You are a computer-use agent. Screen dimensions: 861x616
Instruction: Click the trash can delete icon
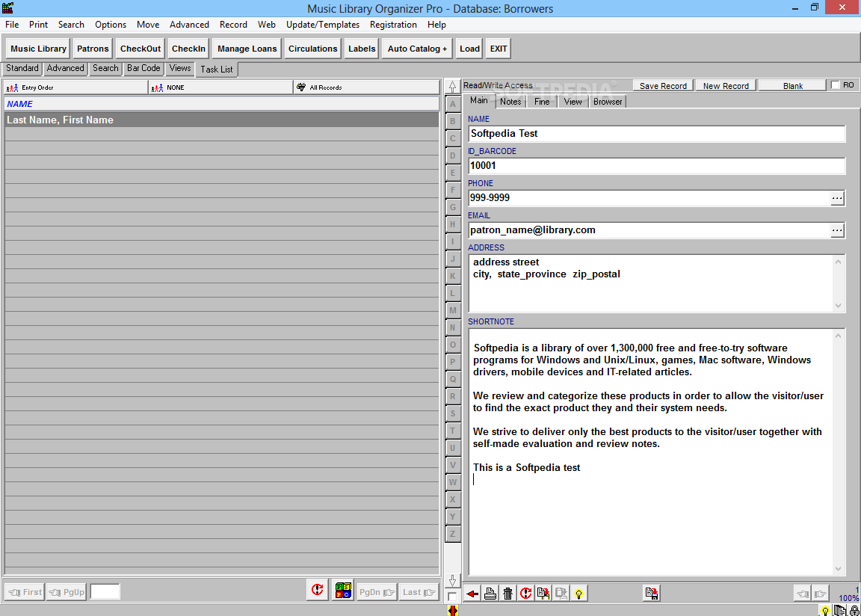click(508, 594)
